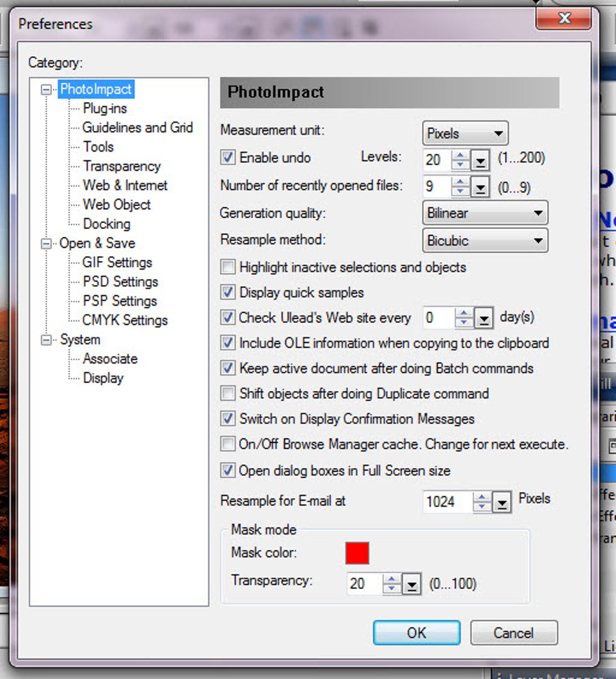Open the Associate category
This screenshot has width=616, height=679.
110,359
